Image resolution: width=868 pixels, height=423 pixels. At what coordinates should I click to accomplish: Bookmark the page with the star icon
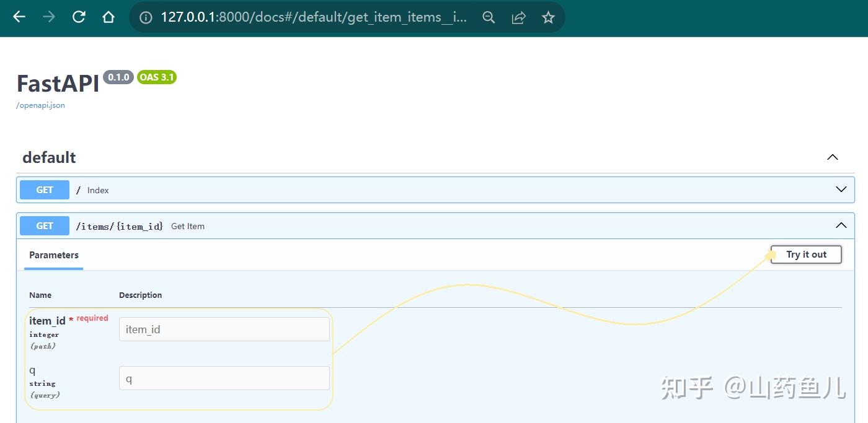548,17
